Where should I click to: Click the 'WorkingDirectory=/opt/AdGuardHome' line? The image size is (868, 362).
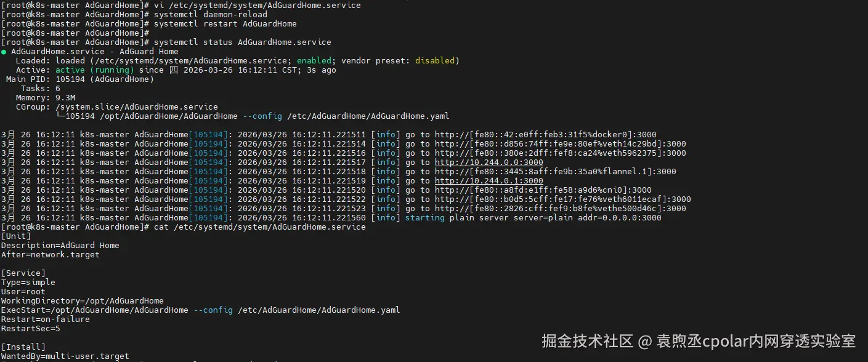click(x=83, y=301)
